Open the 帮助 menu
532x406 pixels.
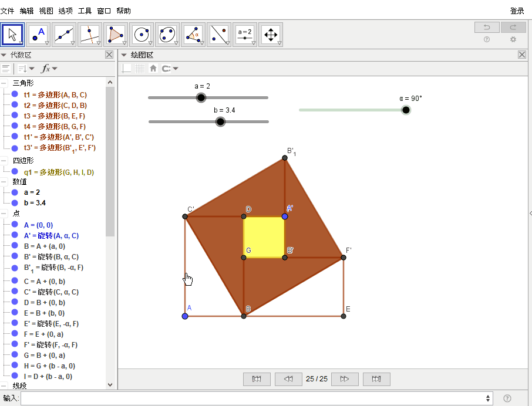click(123, 11)
